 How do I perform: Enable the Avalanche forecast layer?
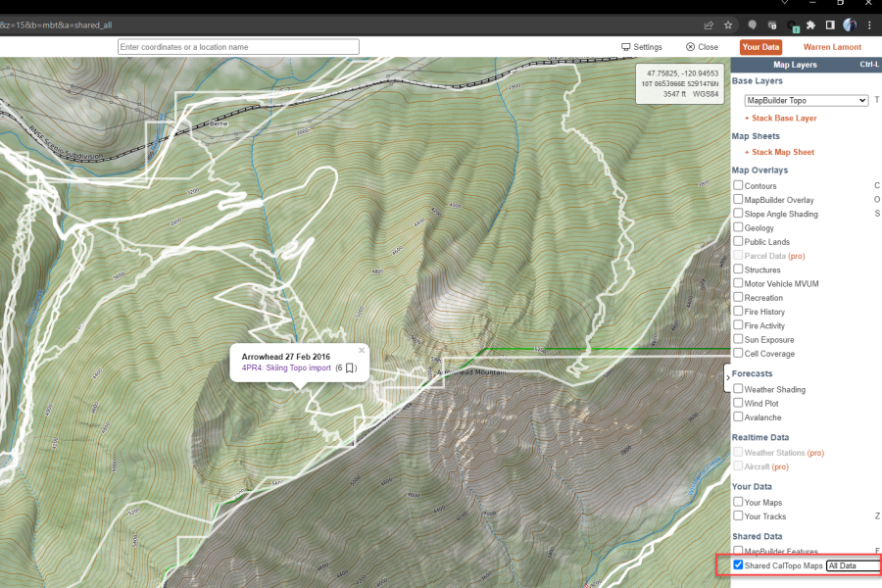pyautogui.click(x=738, y=416)
